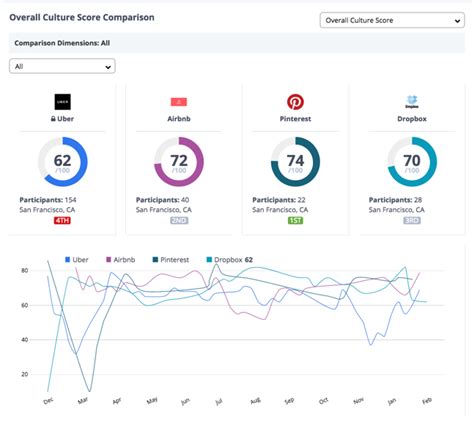Click the Airbnb logo icon
Screen dimensions: 474x438
(x=179, y=102)
